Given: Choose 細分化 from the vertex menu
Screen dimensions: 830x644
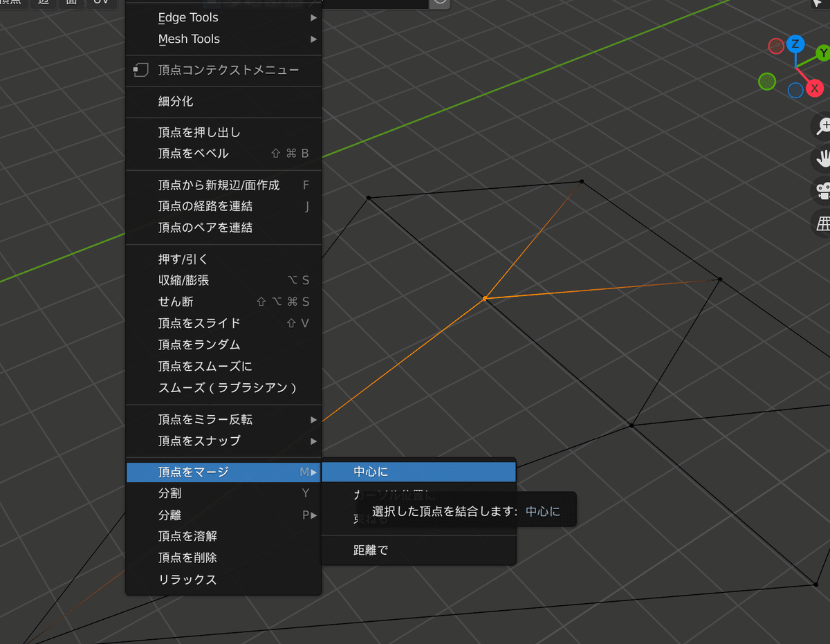Looking at the screenshot, I should [223, 101].
